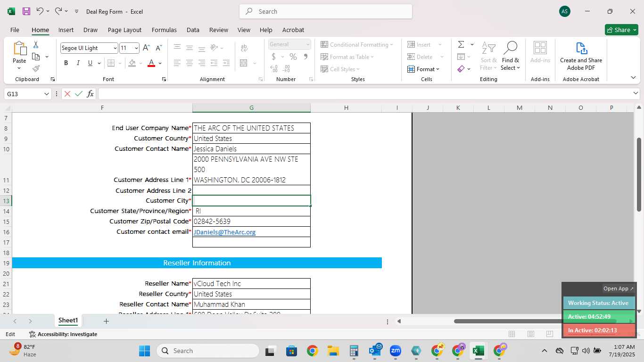Switch to the Formulas tab
The height and width of the screenshot is (362, 644).
pyautogui.click(x=164, y=30)
